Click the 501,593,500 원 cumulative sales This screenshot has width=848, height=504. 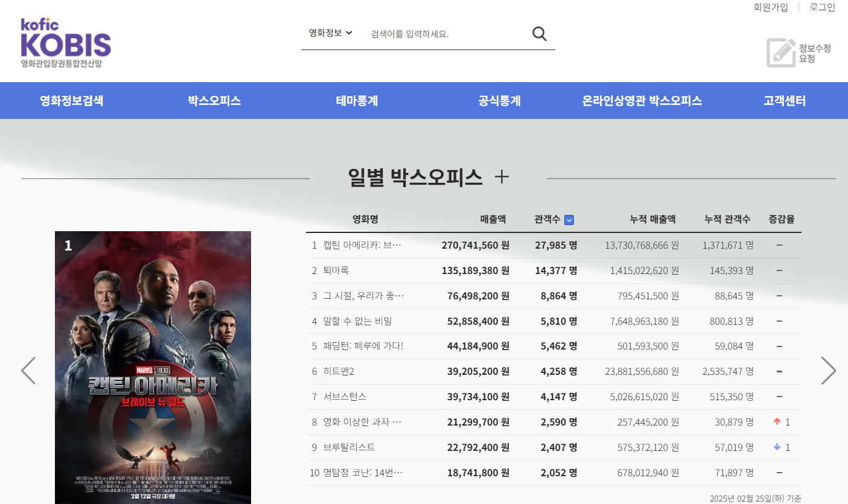(x=648, y=346)
